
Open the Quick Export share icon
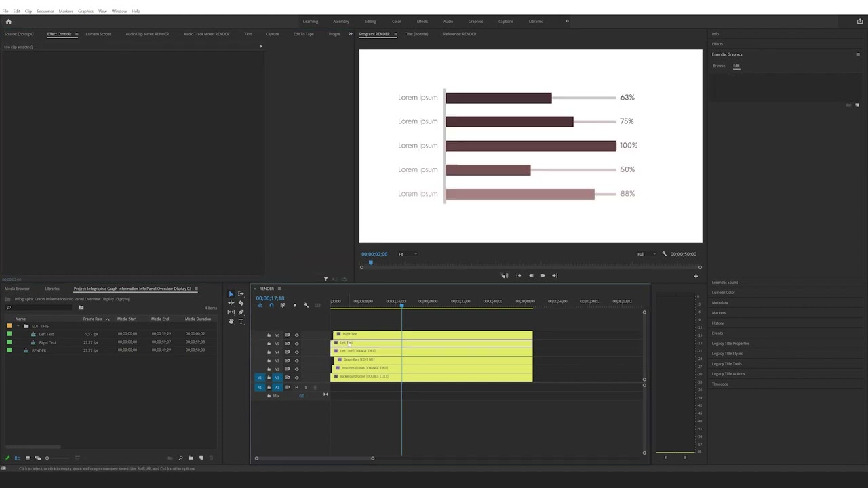coord(860,21)
